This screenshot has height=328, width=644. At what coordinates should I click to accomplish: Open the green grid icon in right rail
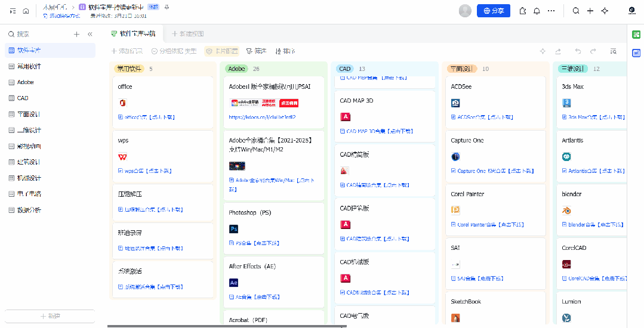(x=636, y=35)
